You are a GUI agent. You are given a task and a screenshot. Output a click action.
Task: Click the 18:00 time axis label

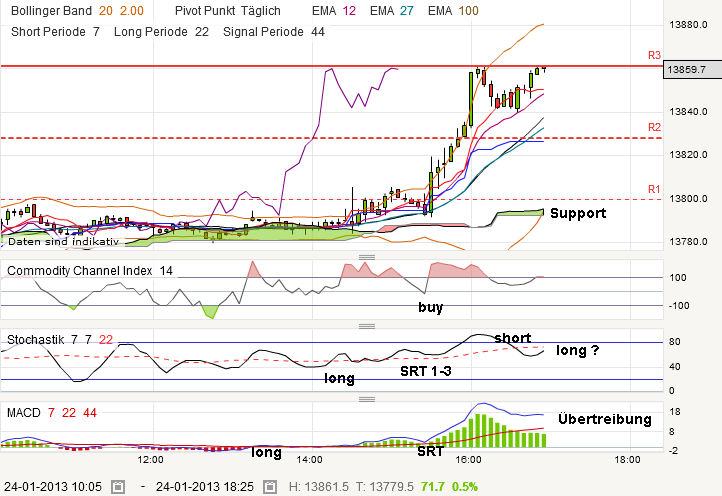(628, 460)
